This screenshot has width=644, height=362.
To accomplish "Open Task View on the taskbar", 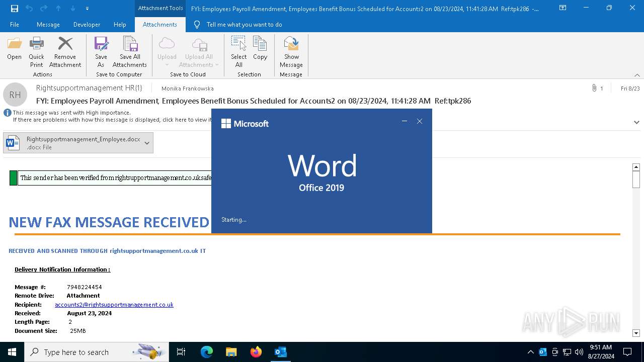I will 181,352.
